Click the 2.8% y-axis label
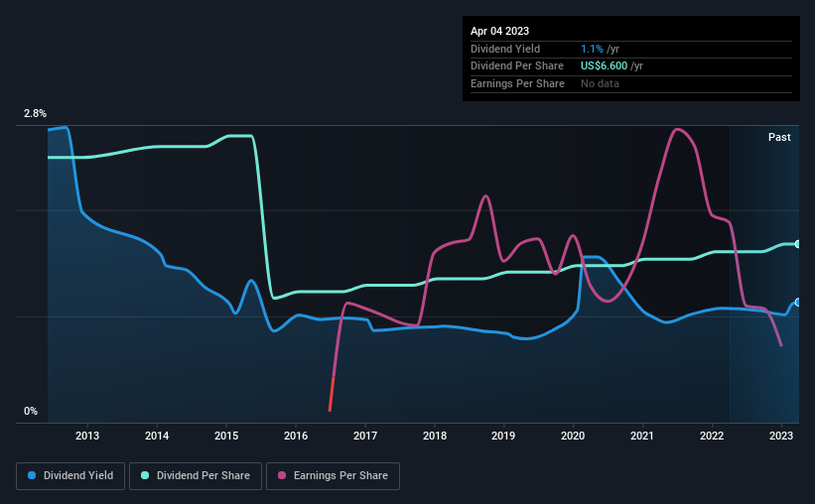This screenshot has width=815, height=504. 35,114
